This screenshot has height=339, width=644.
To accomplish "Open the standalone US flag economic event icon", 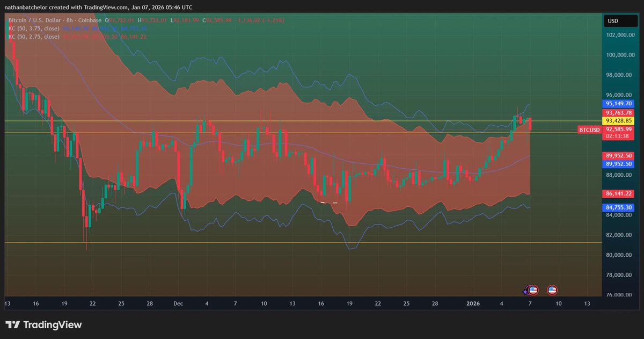I will tap(552, 290).
